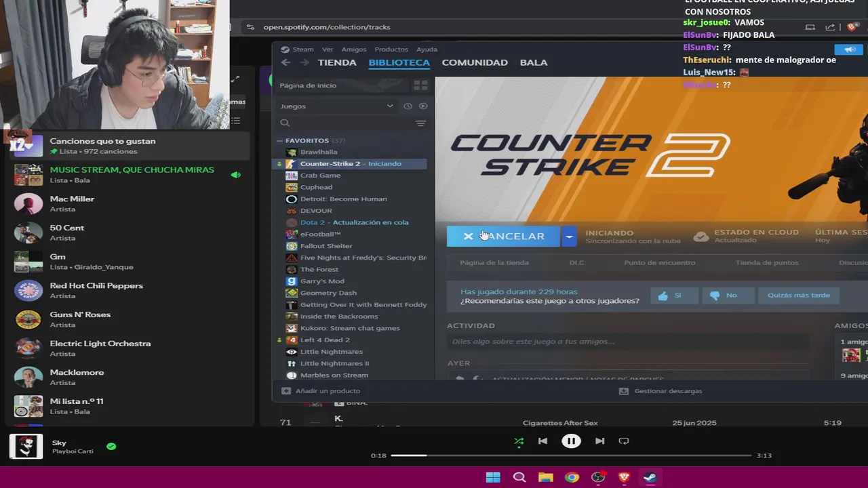
Task: Click the ready-to-play filter icon in Steam
Action: pyautogui.click(x=423, y=106)
